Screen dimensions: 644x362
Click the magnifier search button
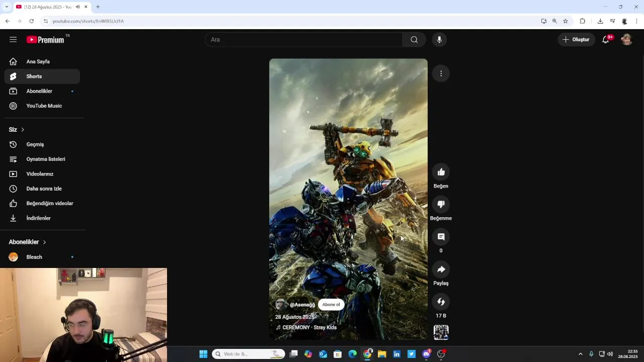point(414,40)
